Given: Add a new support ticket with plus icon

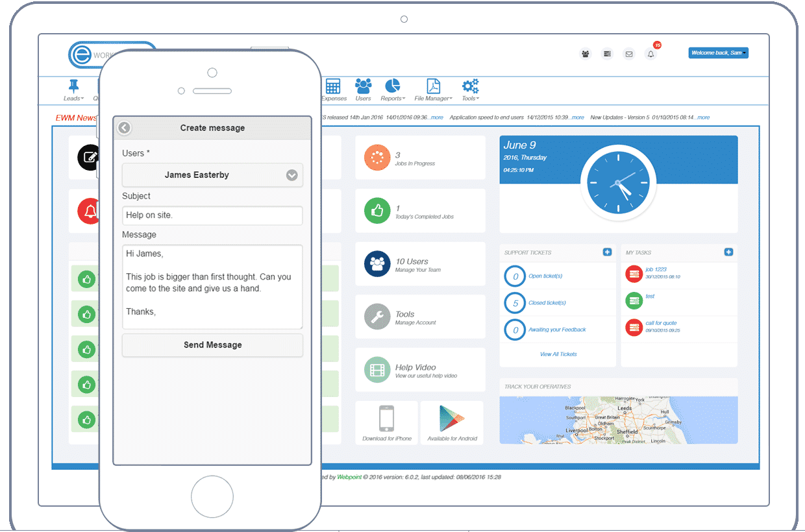Looking at the screenshot, I should click(x=607, y=252).
